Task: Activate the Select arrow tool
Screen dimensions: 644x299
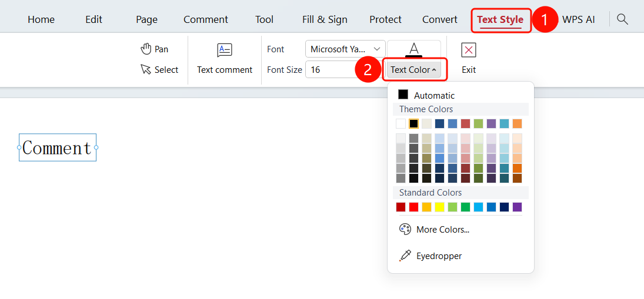Action: [159, 70]
